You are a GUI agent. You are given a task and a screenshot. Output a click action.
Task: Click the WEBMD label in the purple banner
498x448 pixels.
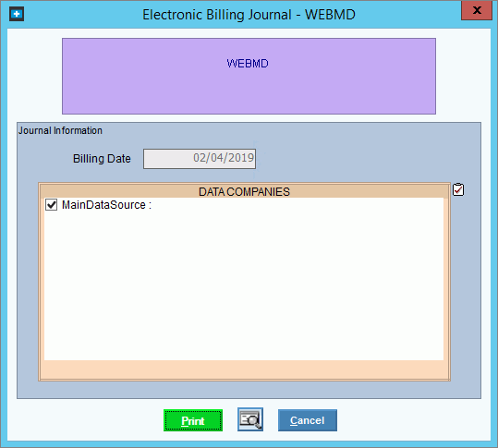point(248,64)
